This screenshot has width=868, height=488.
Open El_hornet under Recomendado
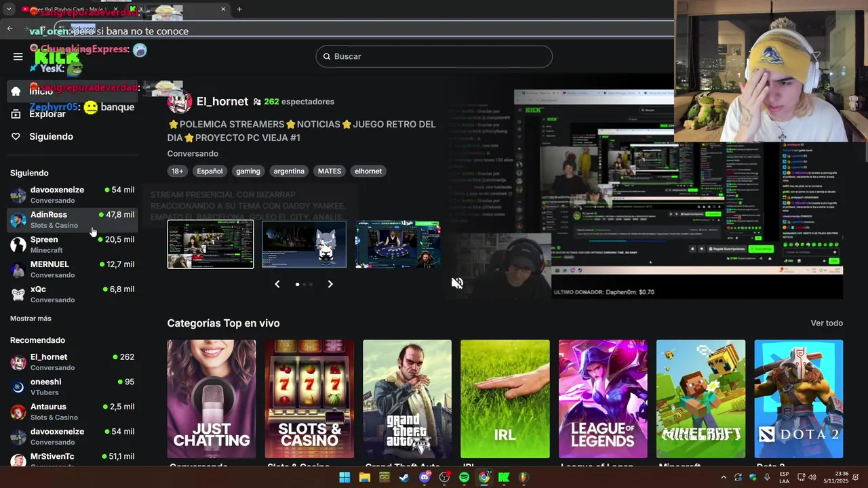point(72,362)
